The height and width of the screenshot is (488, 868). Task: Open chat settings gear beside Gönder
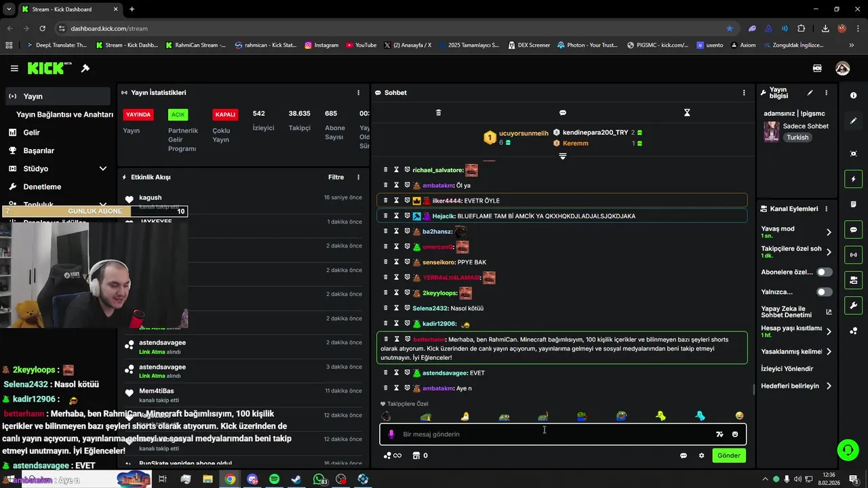(x=701, y=455)
